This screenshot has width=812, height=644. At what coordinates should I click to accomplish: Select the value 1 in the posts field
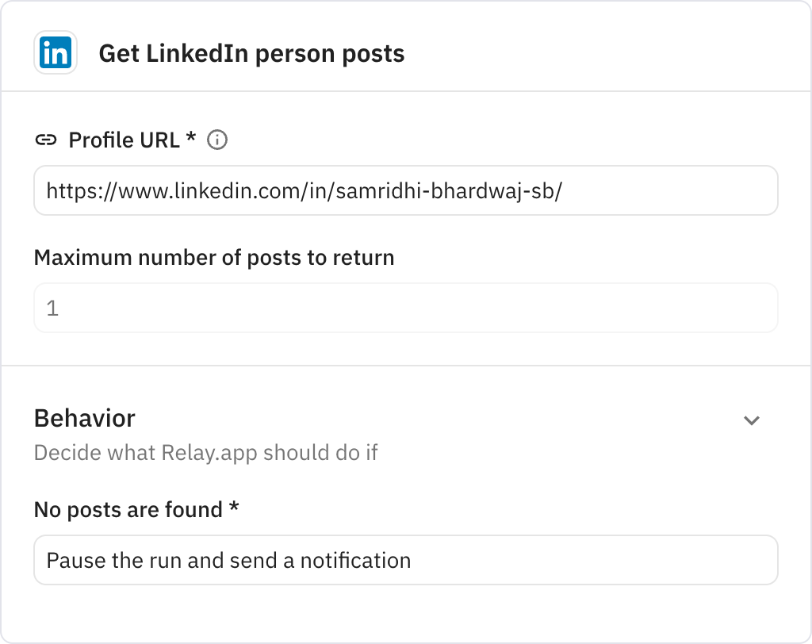[x=52, y=308]
